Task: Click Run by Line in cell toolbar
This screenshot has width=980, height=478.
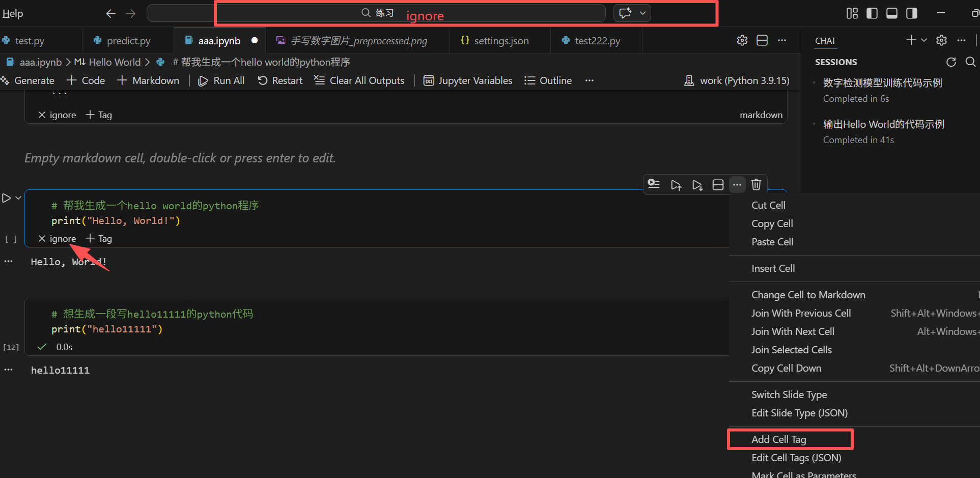Action: (x=654, y=184)
